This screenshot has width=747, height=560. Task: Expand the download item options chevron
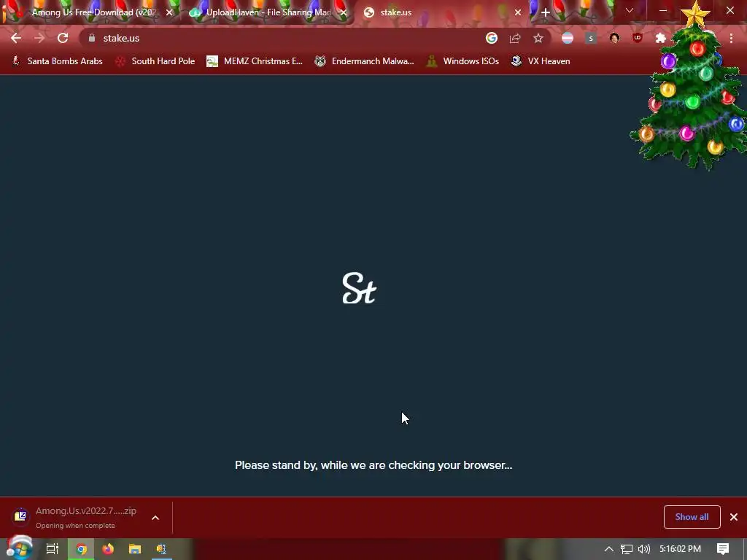point(155,518)
